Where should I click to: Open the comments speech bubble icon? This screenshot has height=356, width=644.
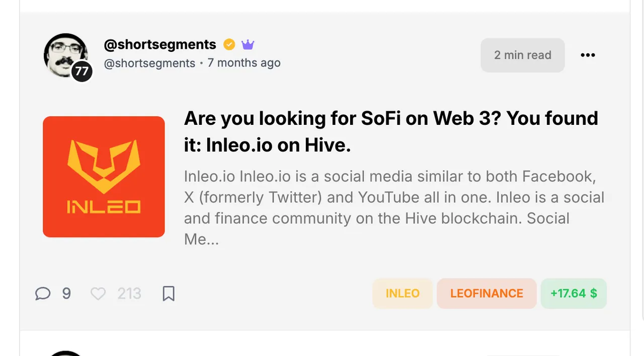pos(43,294)
